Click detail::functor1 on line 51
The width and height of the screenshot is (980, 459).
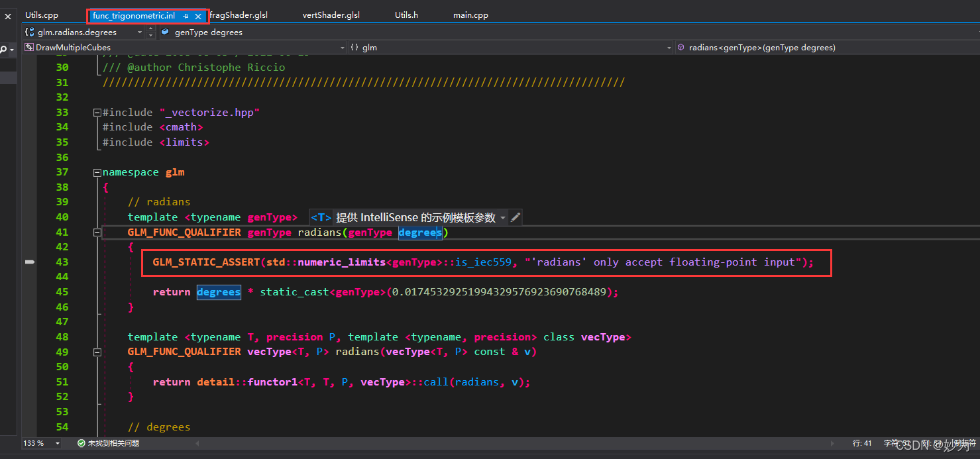click(x=247, y=382)
